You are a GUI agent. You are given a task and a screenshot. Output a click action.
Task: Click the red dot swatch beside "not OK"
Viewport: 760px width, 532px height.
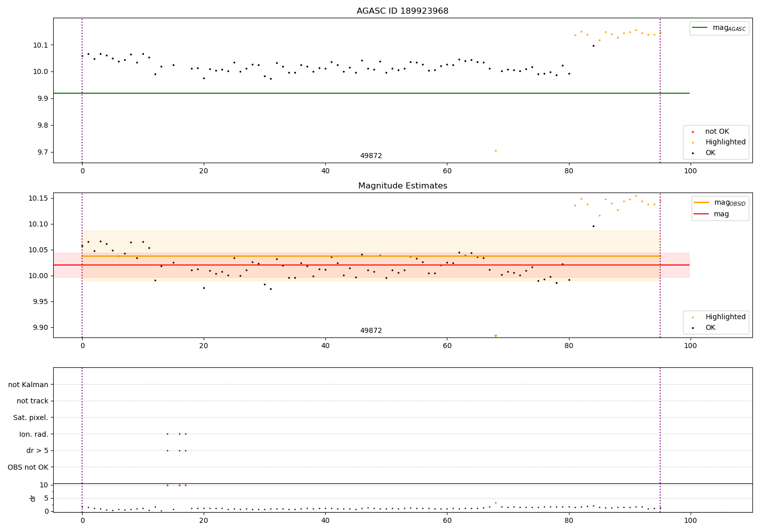(x=693, y=132)
